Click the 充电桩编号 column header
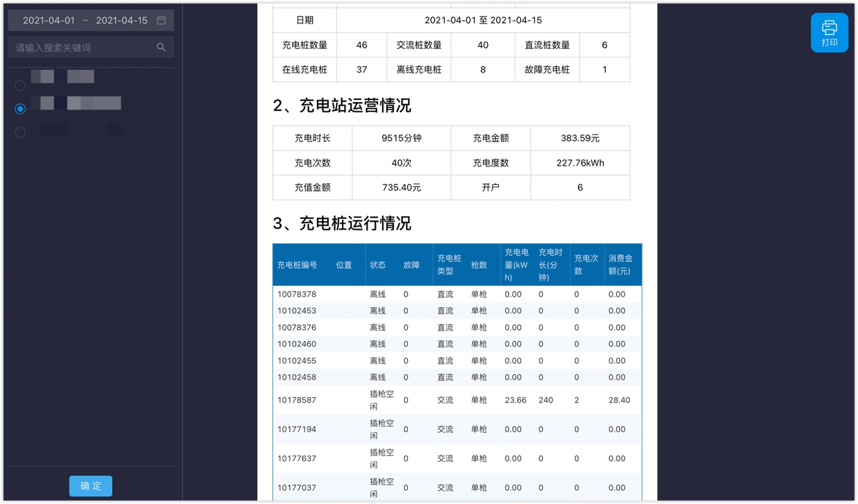The height and width of the screenshot is (504, 858). coord(298,264)
